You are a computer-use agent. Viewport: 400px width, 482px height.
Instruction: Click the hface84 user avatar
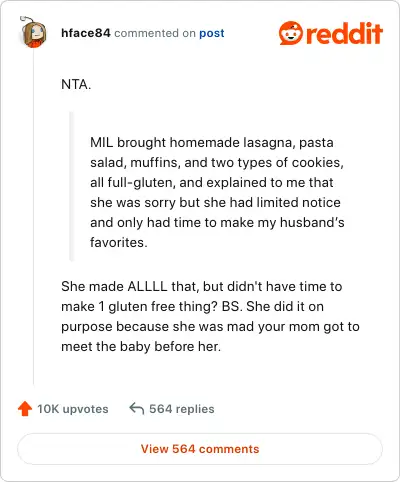tap(33, 32)
